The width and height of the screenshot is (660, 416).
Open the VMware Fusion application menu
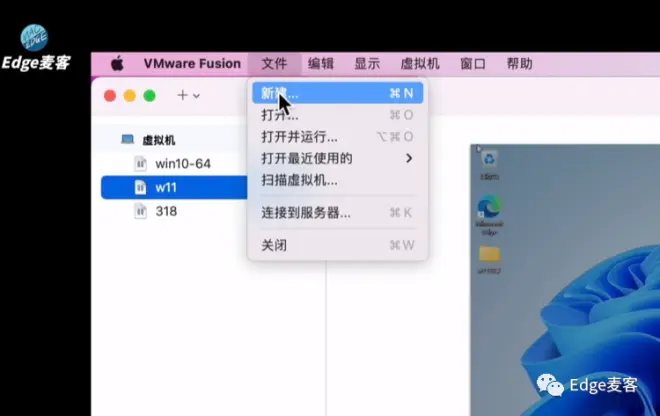coord(192,64)
